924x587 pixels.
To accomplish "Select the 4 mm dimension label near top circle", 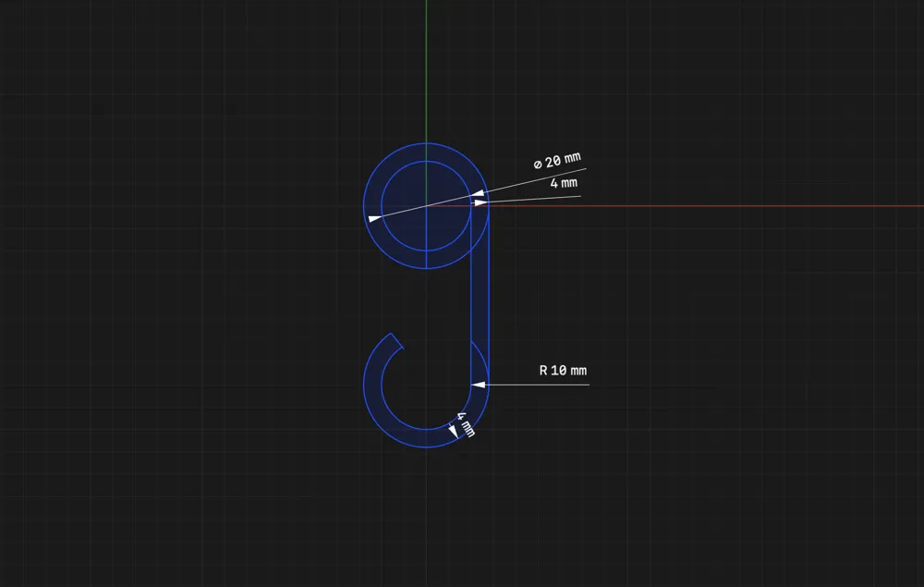I will click(564, 183).
